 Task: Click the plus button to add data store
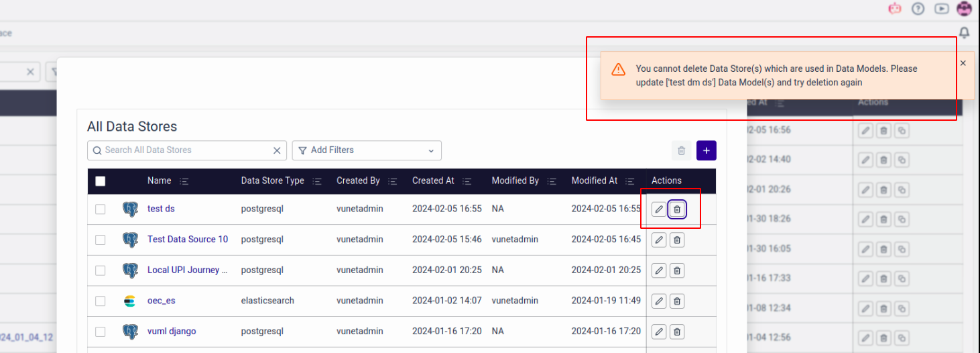[706, 151]
